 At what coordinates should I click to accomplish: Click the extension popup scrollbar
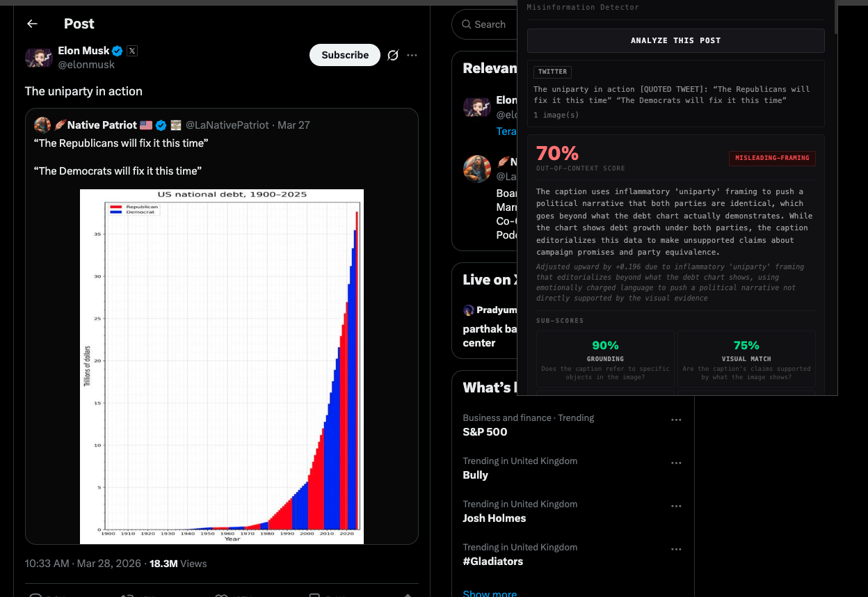835,17
